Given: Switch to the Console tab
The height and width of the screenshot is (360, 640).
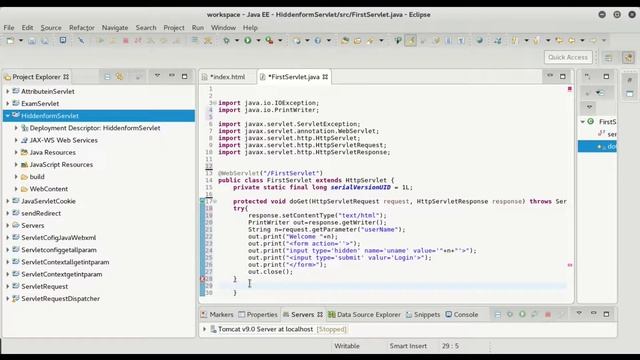Looking at the screenshot, I should (x=462, y=315).
